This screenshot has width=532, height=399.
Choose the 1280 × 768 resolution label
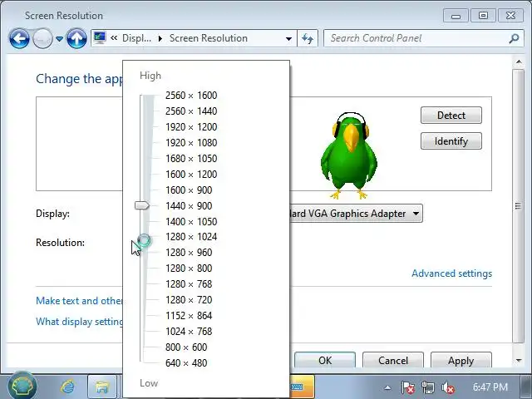coord(189,284)
